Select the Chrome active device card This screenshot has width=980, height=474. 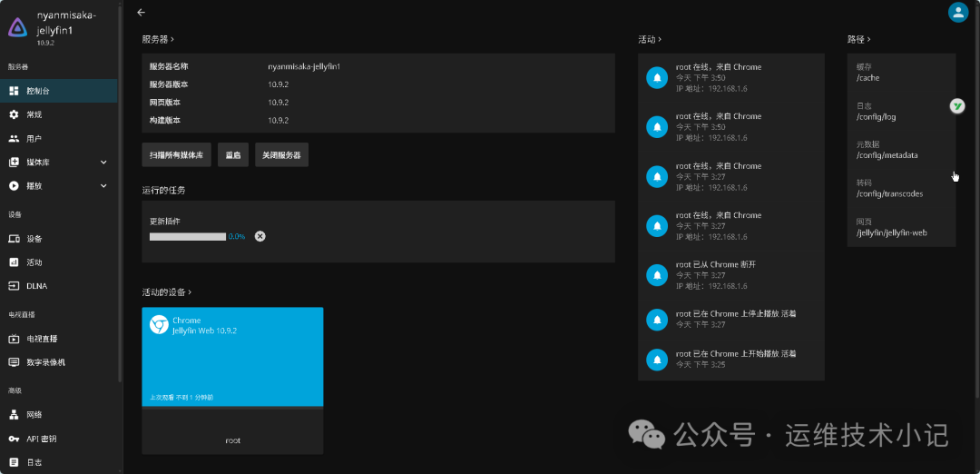(232, 380)
